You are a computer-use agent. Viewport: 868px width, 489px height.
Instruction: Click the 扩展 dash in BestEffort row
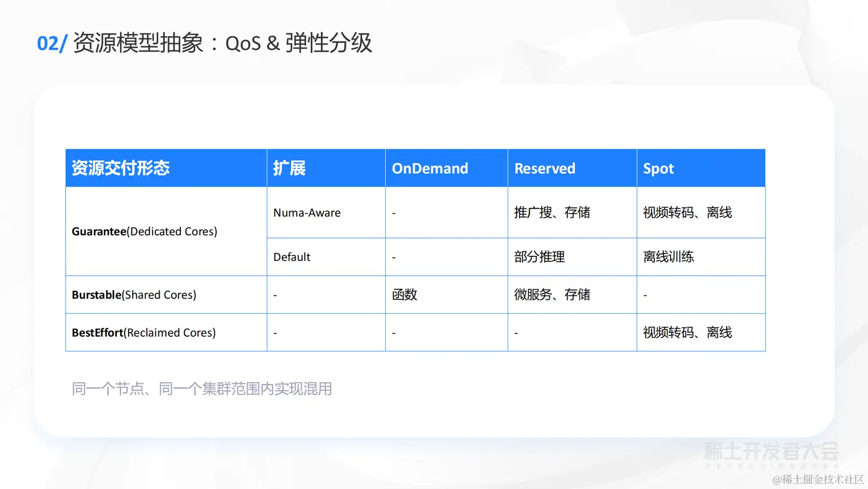click(x=275, y=333)
